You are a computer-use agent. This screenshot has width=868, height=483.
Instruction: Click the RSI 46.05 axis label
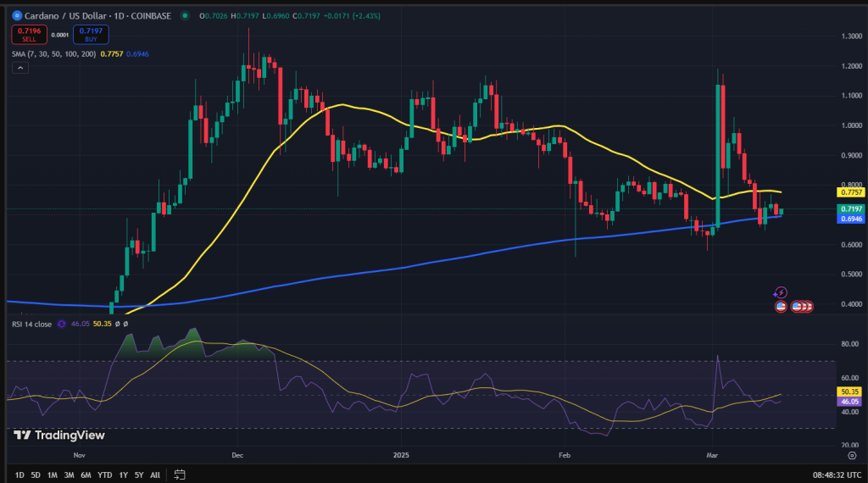849,402
